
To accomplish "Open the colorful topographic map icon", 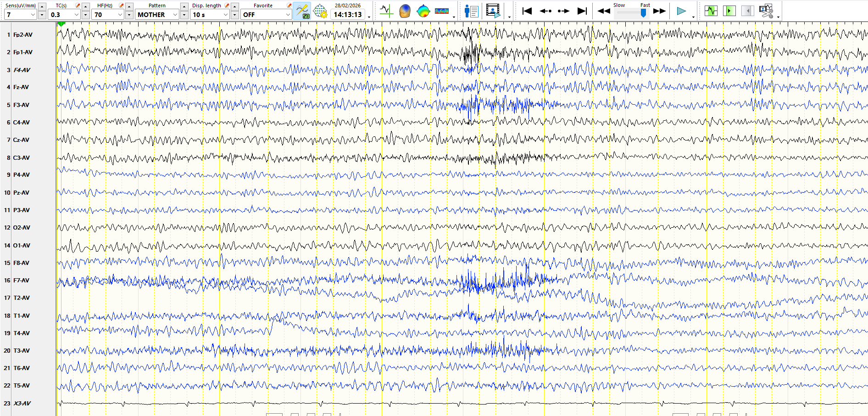I will coord(423,11).
